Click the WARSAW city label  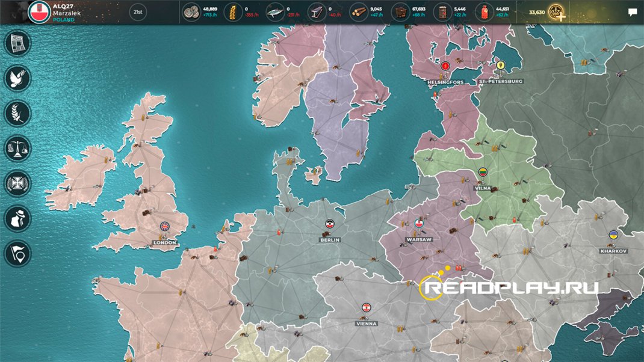419,239
